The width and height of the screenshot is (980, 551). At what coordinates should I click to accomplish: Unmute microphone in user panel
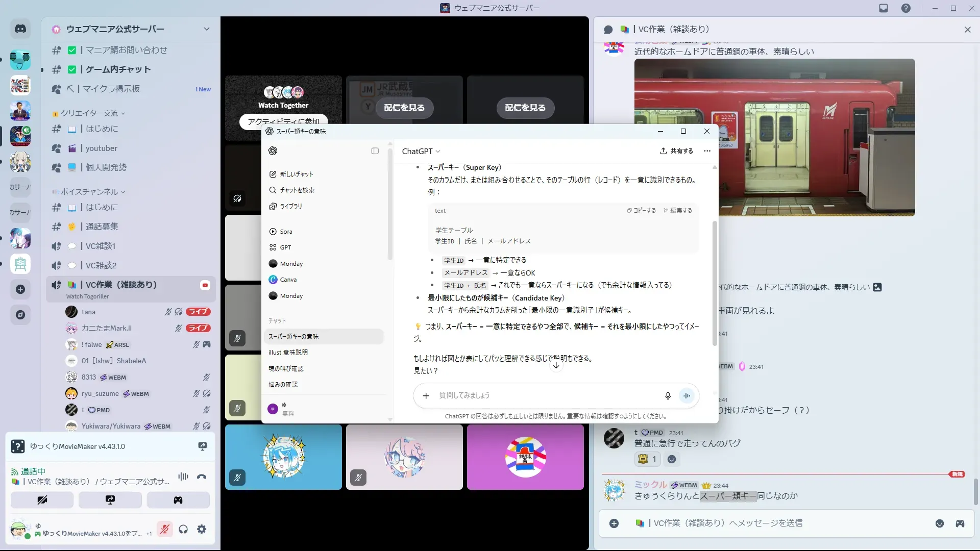click(164, 530)
